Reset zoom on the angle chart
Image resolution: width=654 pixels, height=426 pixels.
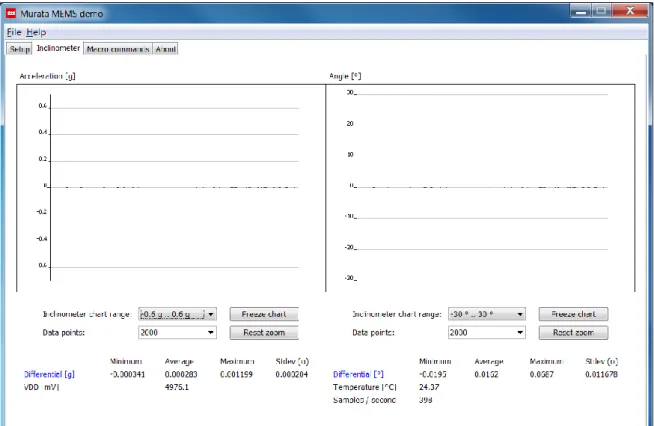pyautogui.click(x=574, y=332)
